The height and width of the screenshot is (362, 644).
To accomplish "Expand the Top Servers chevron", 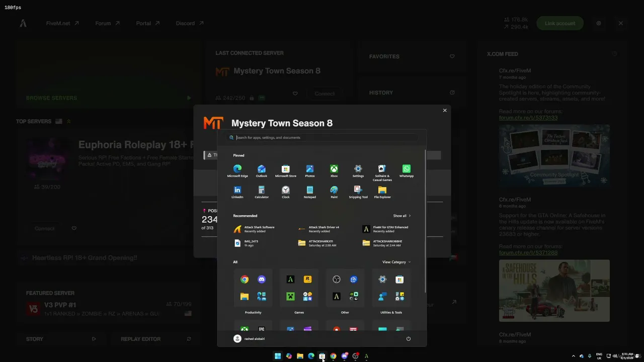I will point(69,121).
